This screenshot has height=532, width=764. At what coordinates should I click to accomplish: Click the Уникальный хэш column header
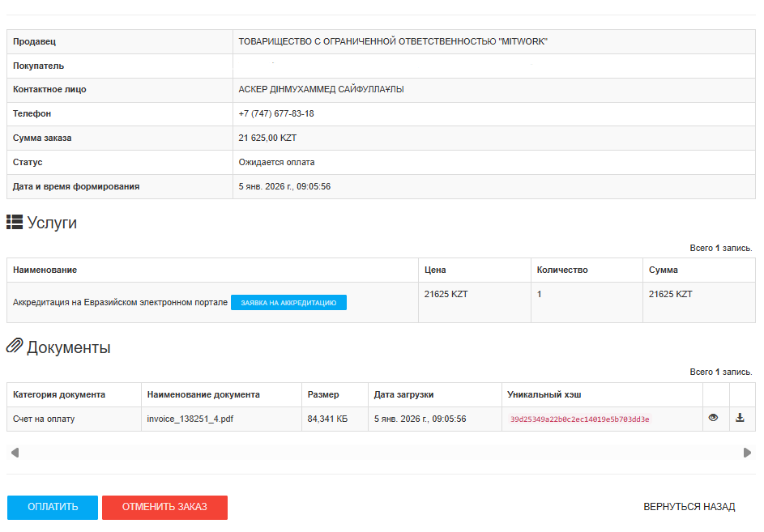coord(544,394)
